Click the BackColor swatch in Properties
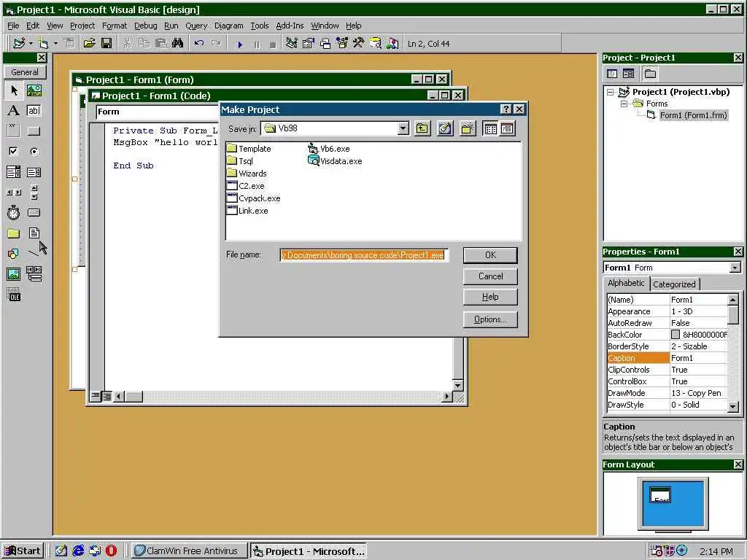This screenshot has height=560, width=747. click(x=675, y=335)
